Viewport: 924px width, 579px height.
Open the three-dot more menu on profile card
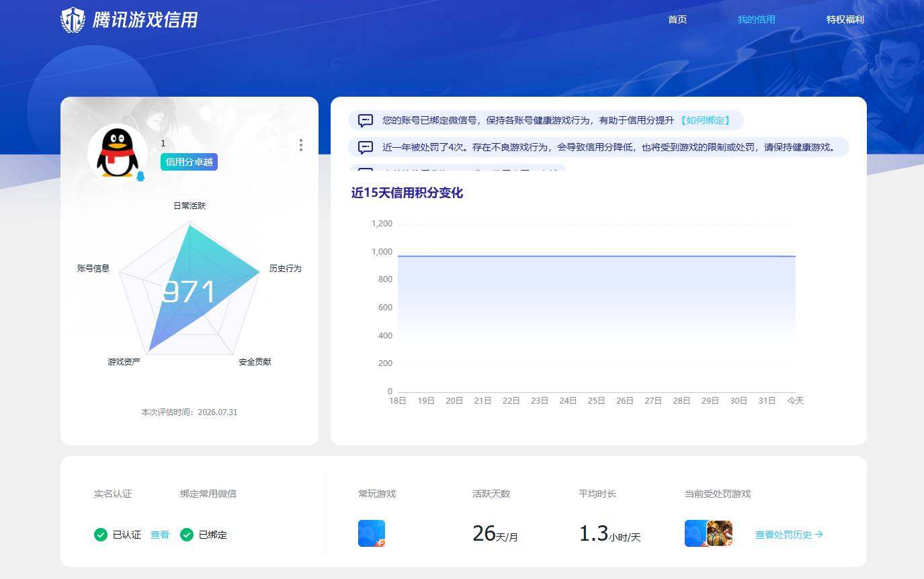pyautogui.click(x=300, y=145)
